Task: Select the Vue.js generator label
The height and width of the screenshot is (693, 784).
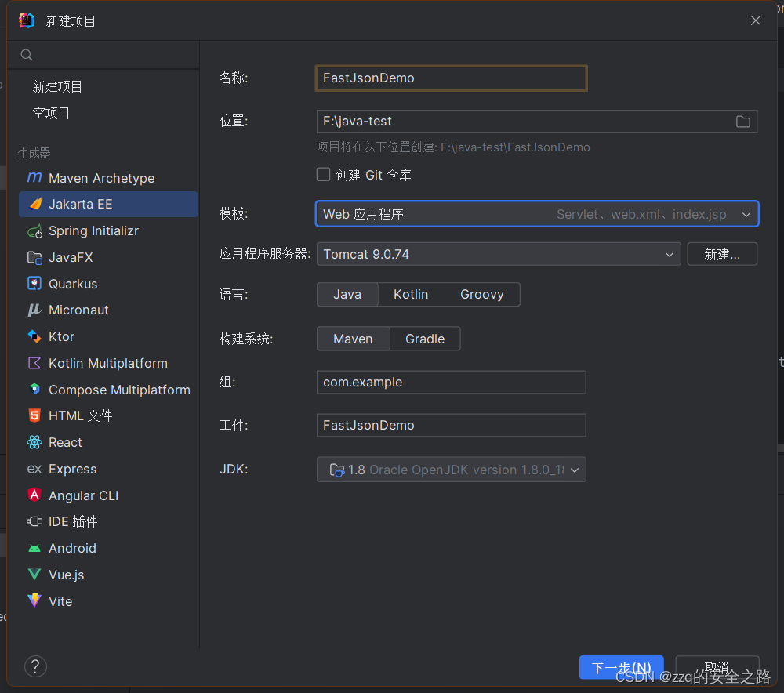Action: click(67, 575)
